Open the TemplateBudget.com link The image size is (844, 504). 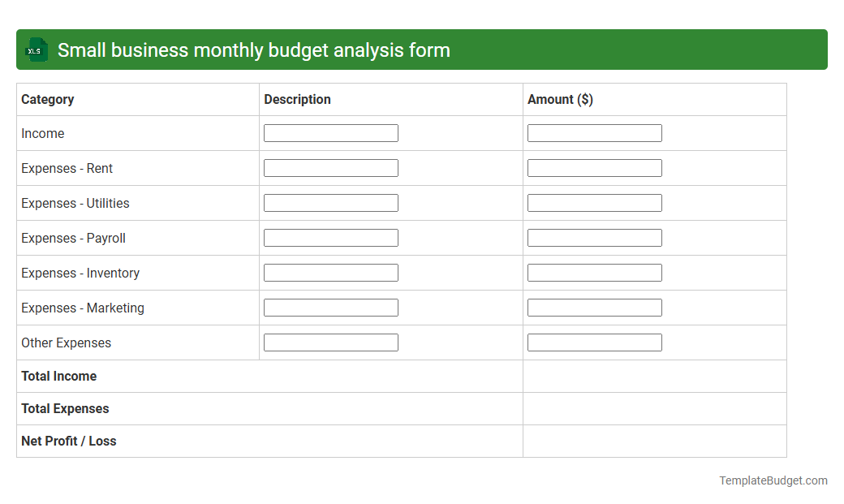(x=773, y=480)
